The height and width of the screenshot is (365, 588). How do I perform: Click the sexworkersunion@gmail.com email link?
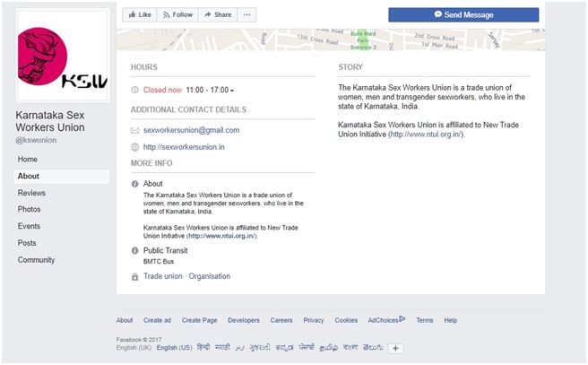tap(191, 130)
